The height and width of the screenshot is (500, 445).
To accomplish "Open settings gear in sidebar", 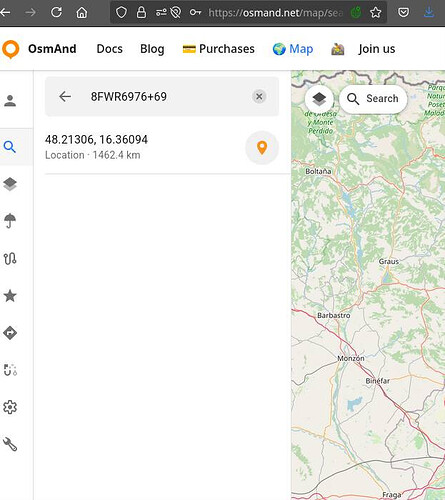I will 10,407.
